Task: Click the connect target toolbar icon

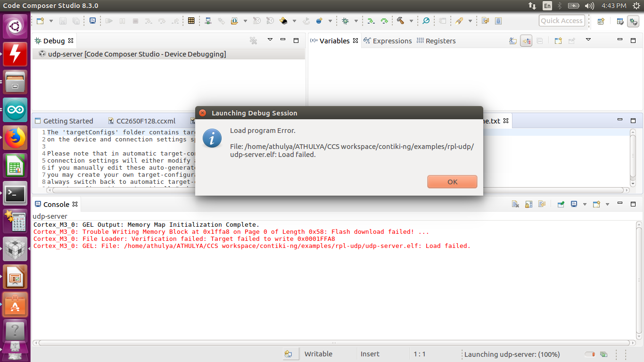Action: pos(208,21)
